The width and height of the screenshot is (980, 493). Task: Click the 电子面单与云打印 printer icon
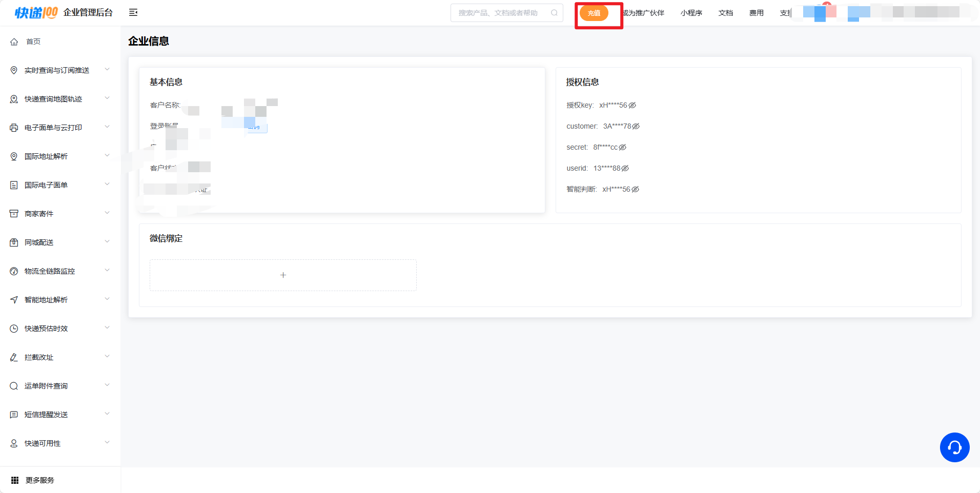pos(14,128)
